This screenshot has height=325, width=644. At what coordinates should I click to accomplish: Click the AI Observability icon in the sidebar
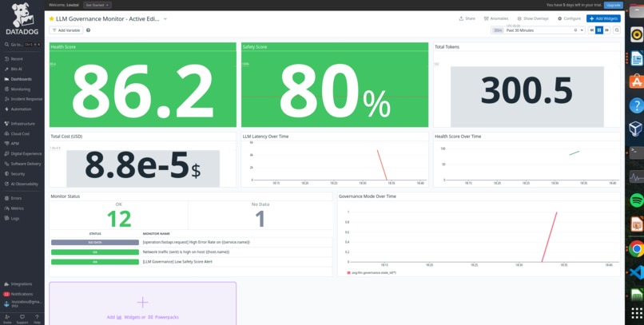pyautogui.click(x=6, y=184)
